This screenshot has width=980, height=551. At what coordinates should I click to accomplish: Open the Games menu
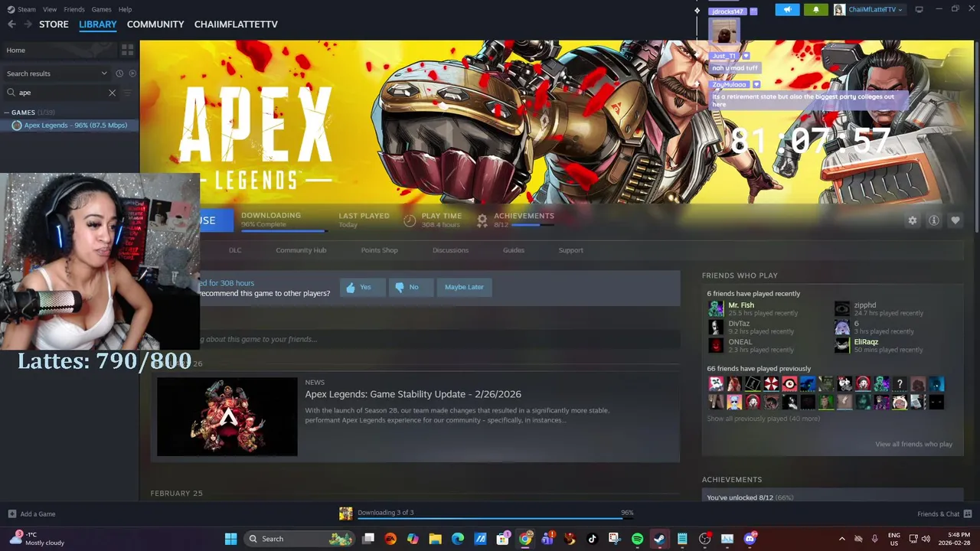click(101, 9)
